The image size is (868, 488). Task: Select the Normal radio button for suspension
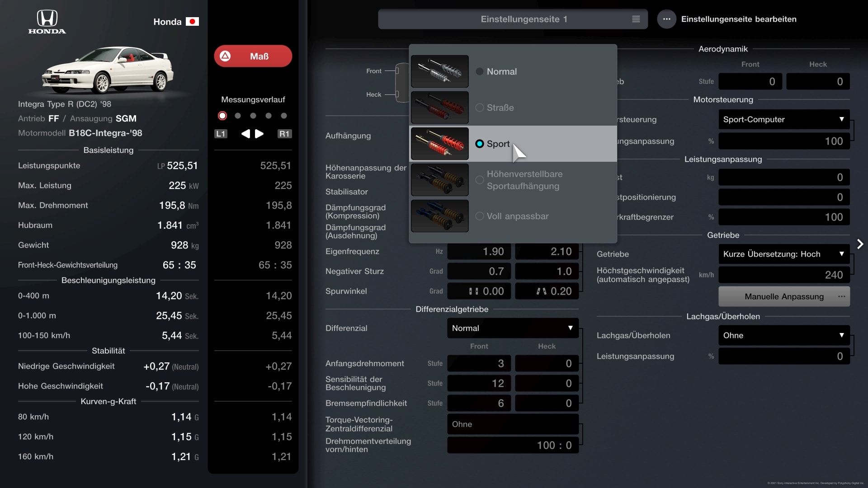(x=480, y=71)
